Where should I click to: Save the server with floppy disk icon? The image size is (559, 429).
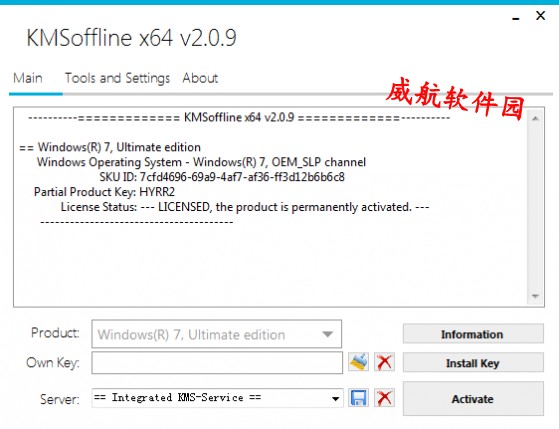pos(358,398)
